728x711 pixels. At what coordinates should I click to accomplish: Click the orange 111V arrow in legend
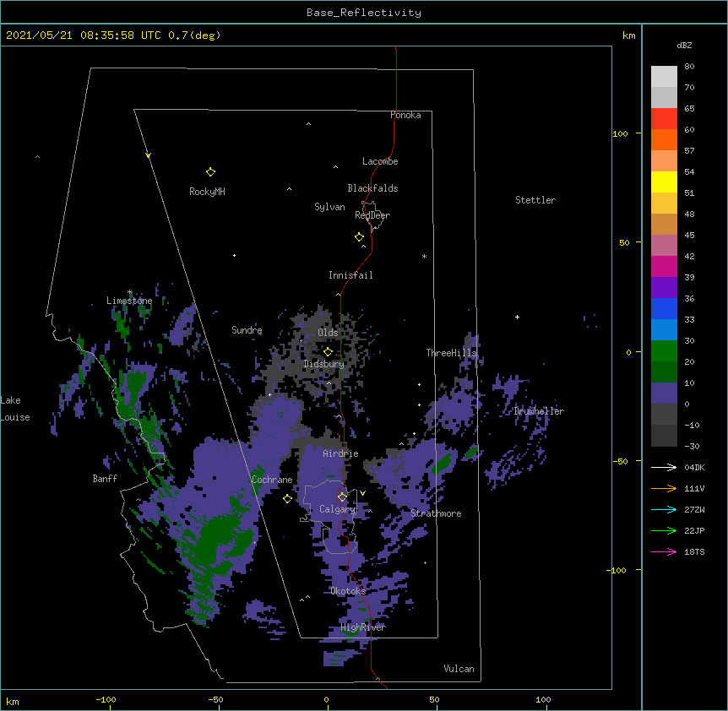tap(664, 488)
